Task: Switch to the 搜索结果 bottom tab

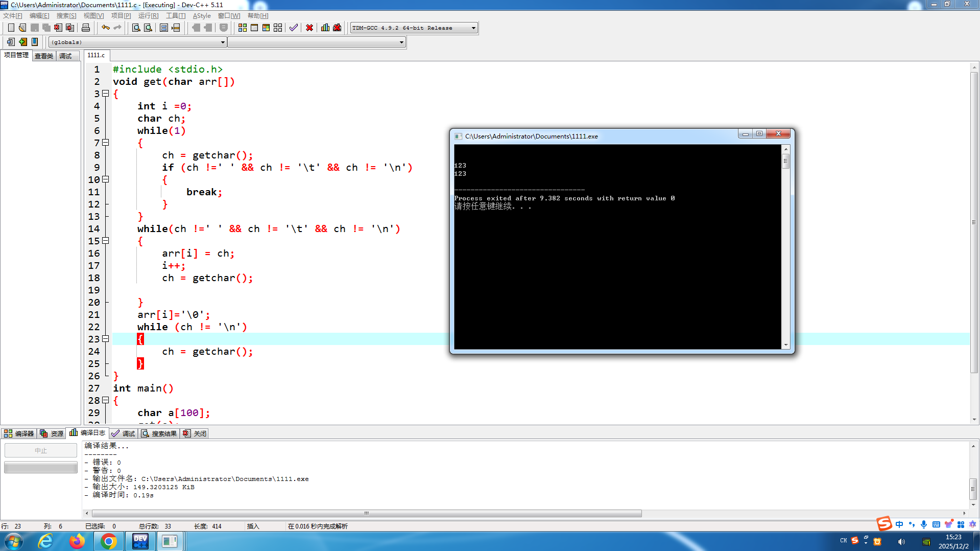Action: (x=159, y=433)
